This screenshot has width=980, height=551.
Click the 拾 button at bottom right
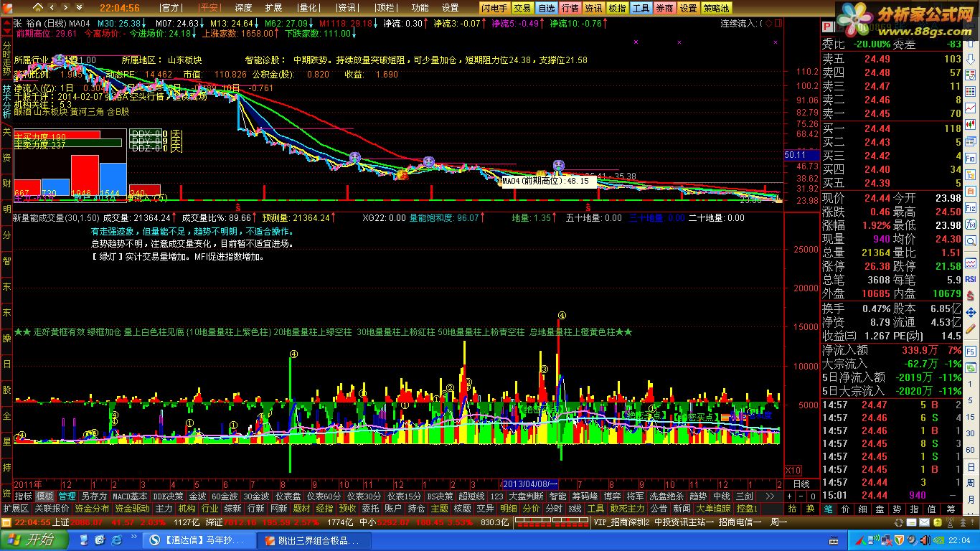click(x=792, y=508)
